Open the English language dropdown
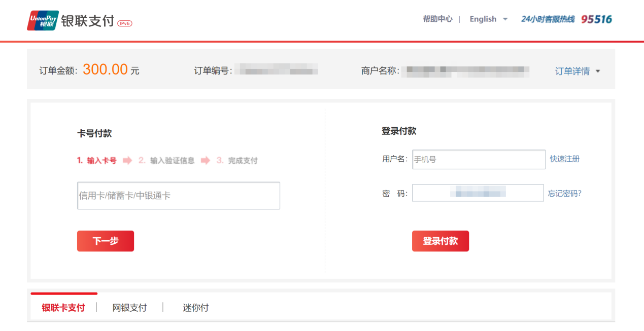644x331 pixels. click(x=488, y=19)
